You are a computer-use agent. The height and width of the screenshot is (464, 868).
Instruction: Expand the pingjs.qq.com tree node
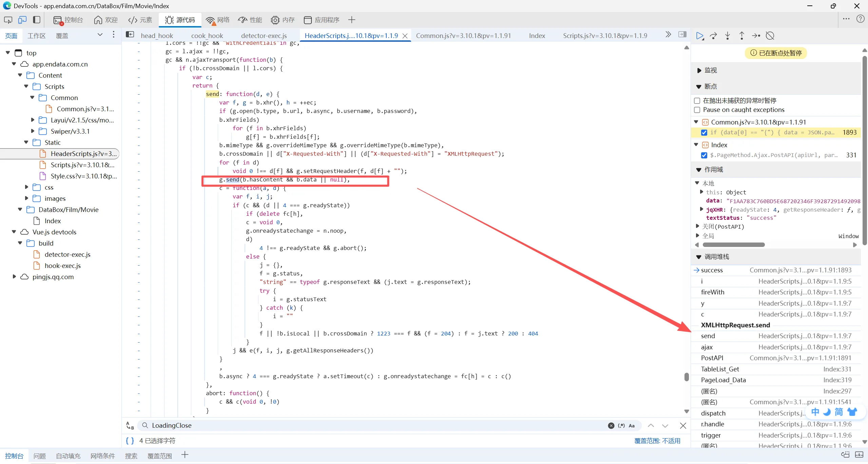14,277
